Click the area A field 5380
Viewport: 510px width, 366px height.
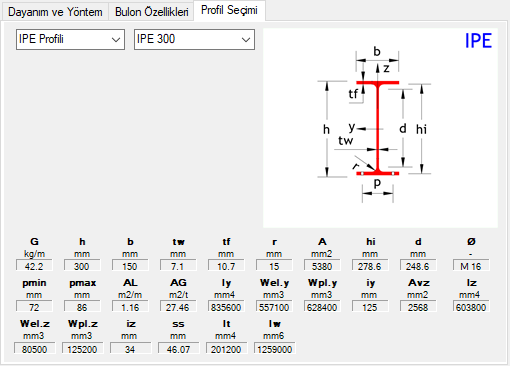pyautogui.click(x=322, y=266)
